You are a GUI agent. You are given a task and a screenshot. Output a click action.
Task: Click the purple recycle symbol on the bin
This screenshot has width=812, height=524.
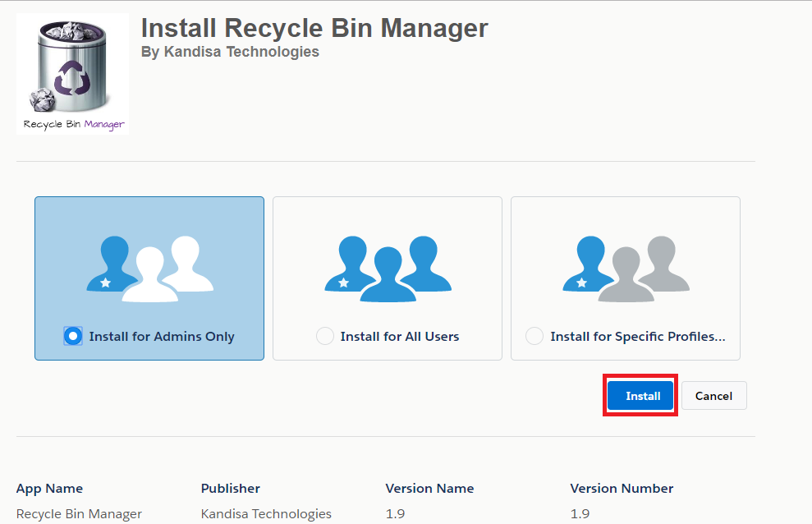tap(72, 78)
